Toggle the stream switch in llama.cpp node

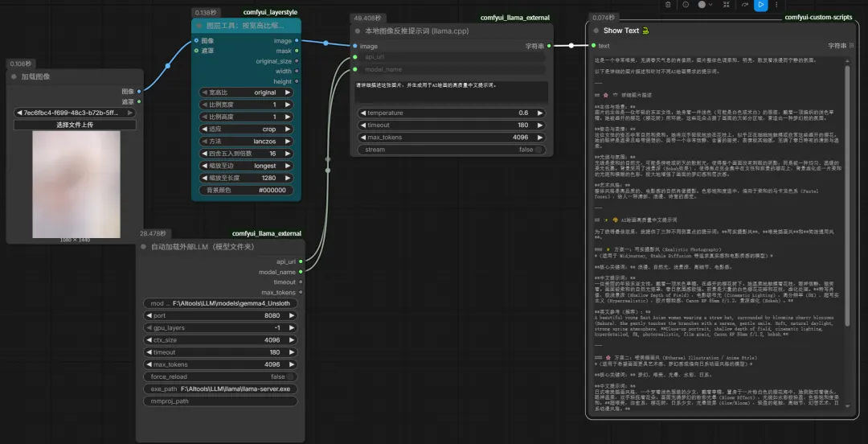click(540, 150)
